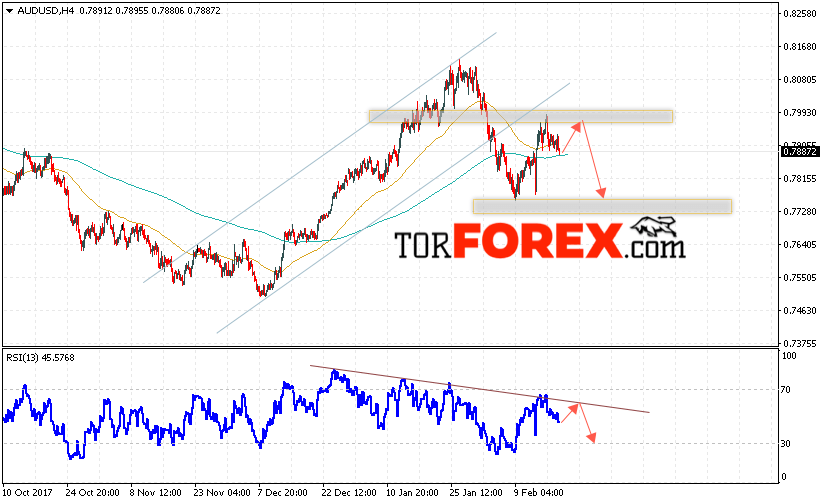Select the AUDUSD,H4 chart title

46,10
